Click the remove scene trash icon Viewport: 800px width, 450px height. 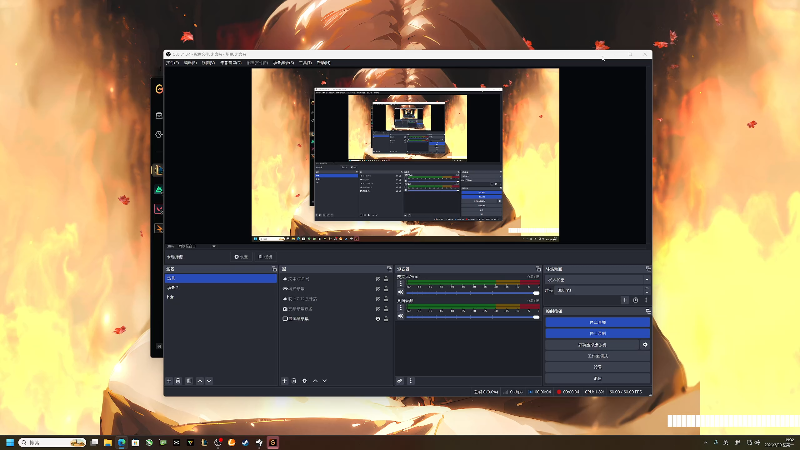point(178,381)
